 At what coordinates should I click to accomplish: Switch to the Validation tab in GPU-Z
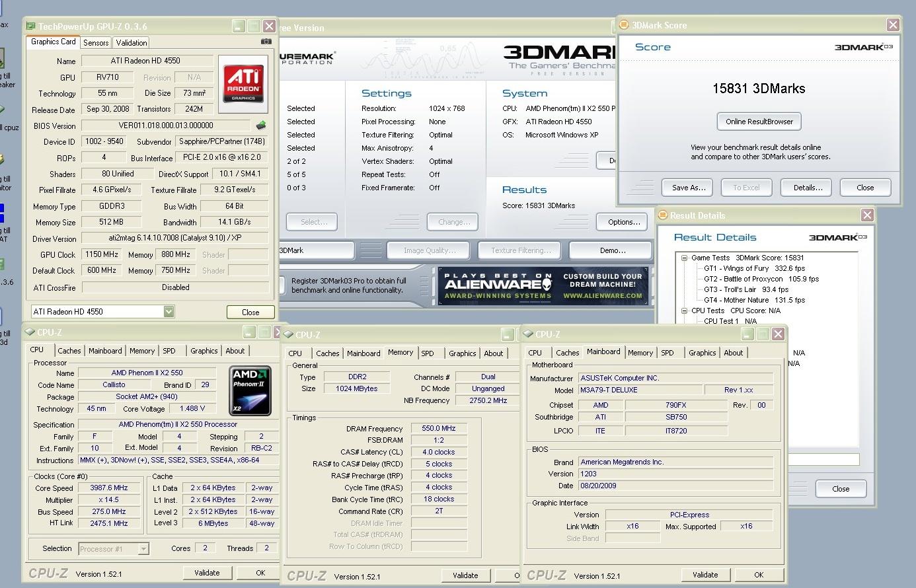click(132, 42)
